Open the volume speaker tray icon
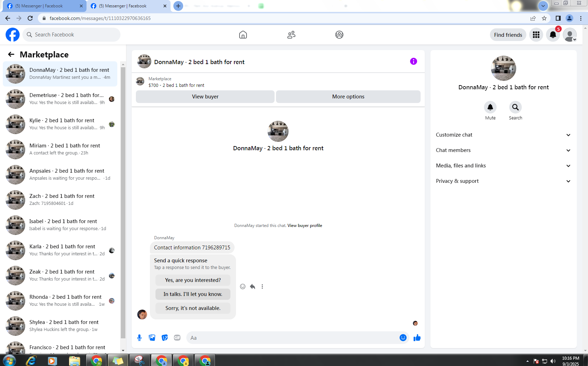588x366 pixels. [x=553, y=361]
